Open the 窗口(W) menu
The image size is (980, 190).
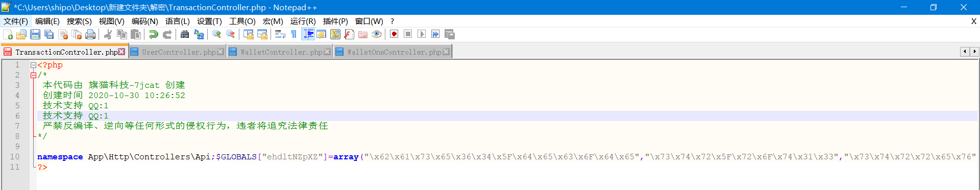[x=369, y=21]
